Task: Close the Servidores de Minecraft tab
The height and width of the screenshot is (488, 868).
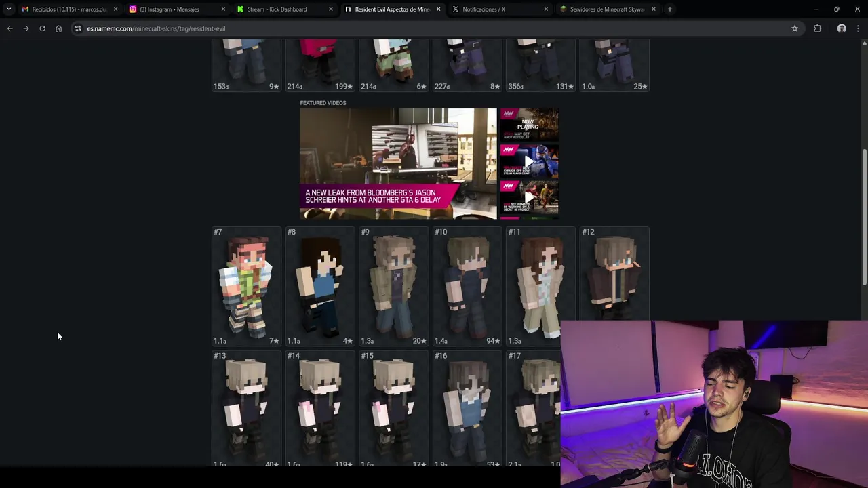Action: [x=654, y=9]
